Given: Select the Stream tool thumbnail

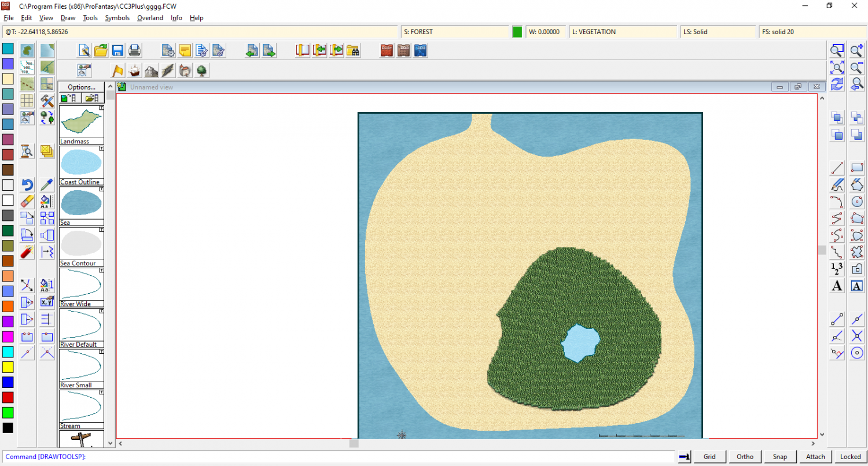Looking at the screenshot, I should 82,409.
